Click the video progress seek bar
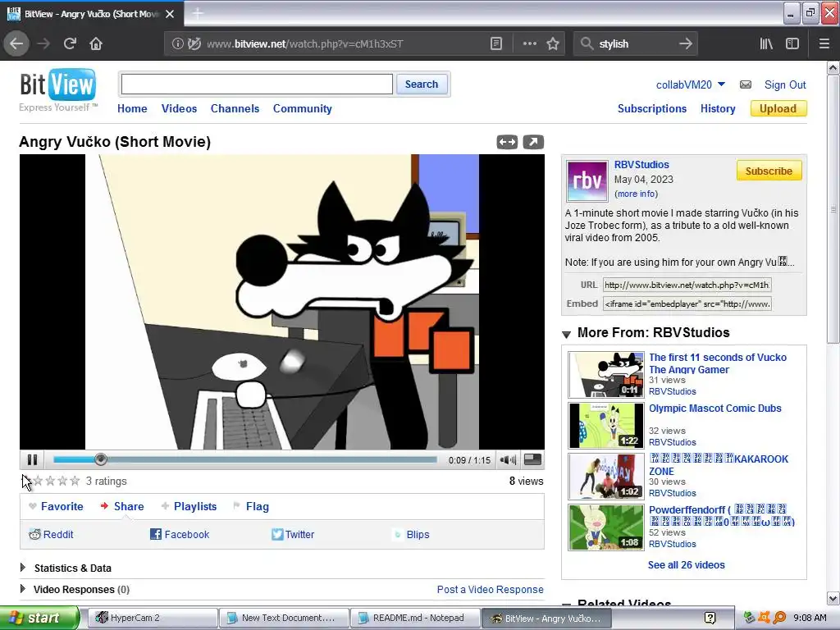This screenshot has height=630, width=840. (x=244, y=459)
